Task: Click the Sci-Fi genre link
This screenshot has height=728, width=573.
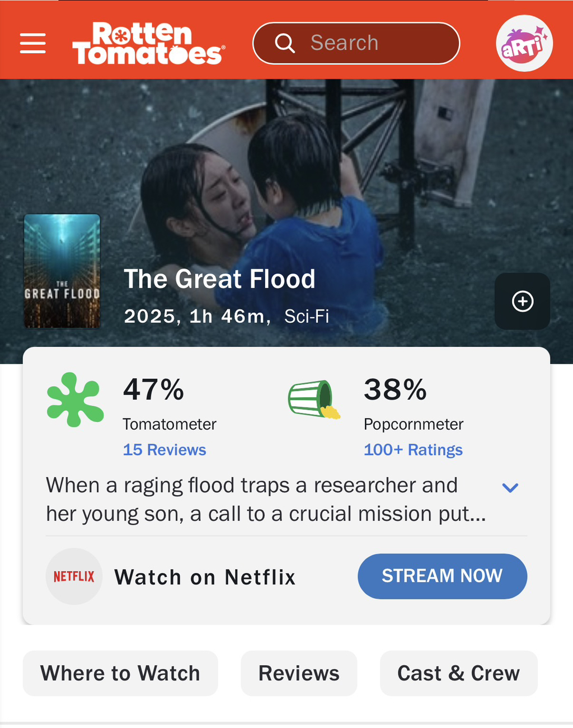Action: pos(306,317)
